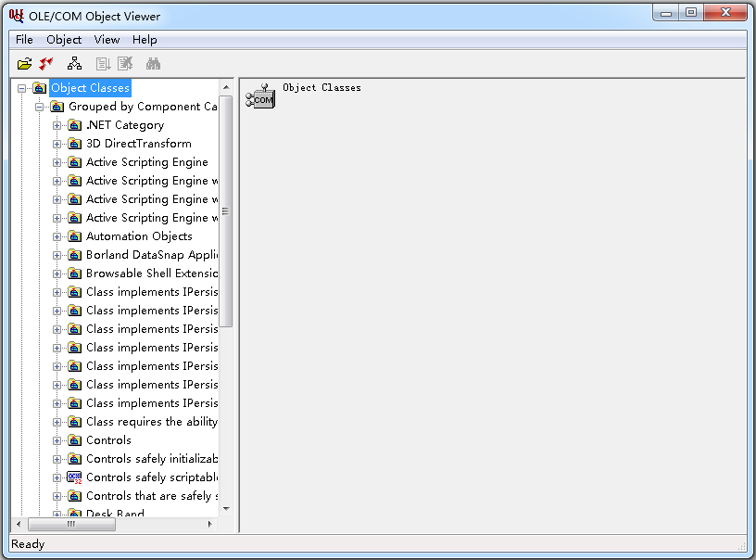Collapse Grouped by Component Categories node
The image size is (756, 560).
[40, 107]
